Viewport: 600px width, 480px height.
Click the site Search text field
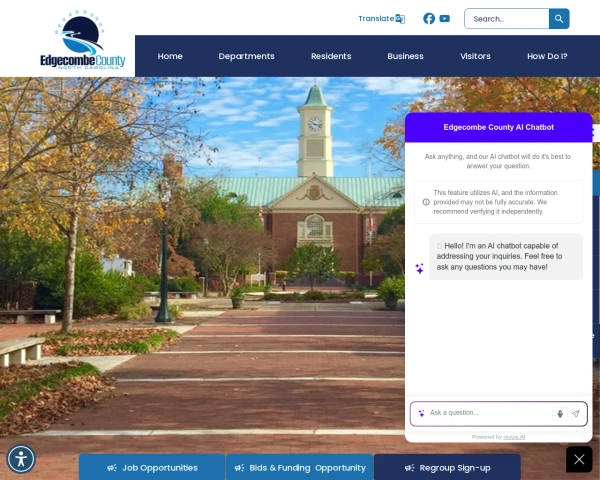pos(507,19)
